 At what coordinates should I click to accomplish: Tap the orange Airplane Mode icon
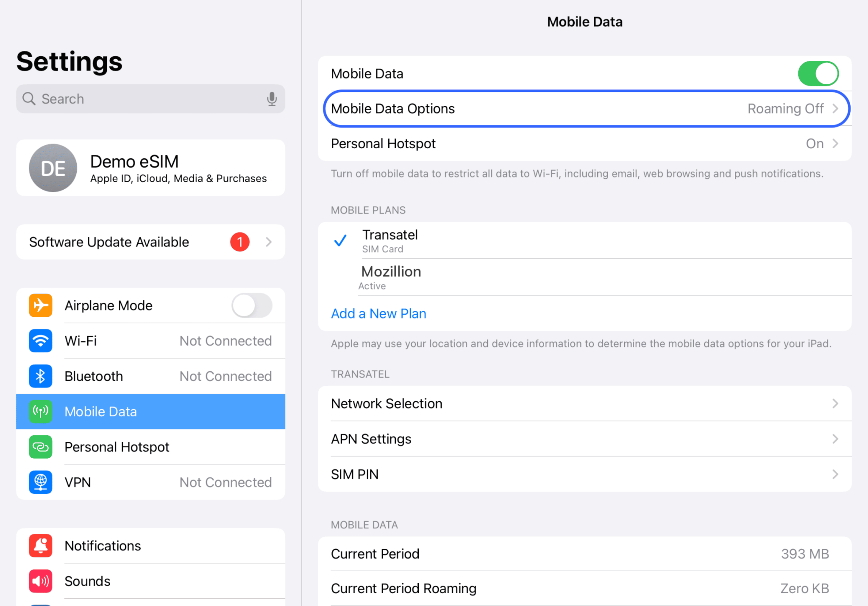click(41, 305)
